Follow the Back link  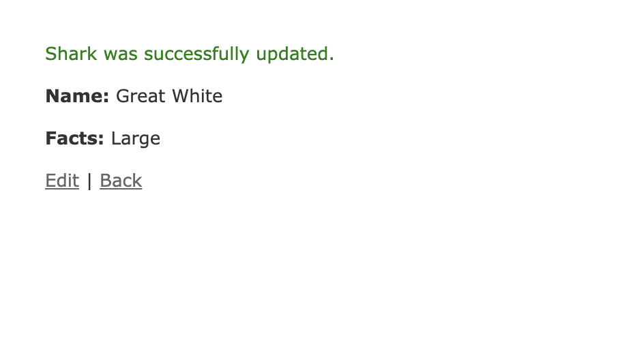[x=121, y=181]
